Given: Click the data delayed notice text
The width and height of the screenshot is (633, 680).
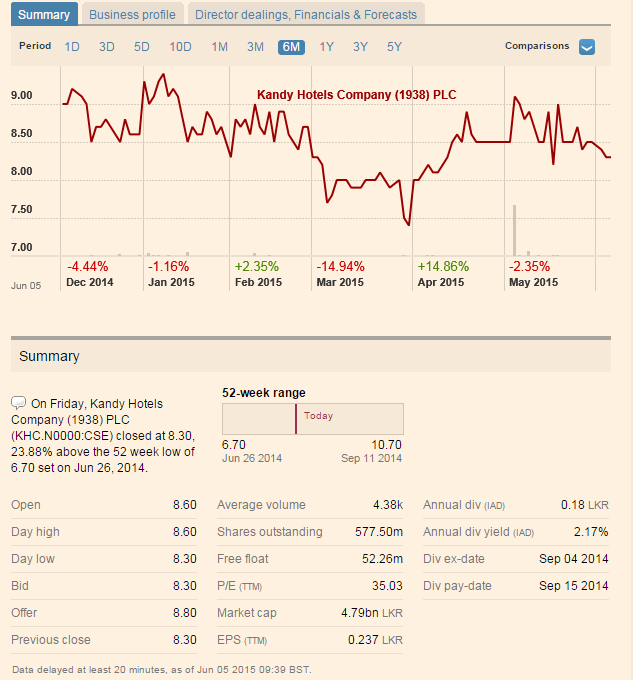Looking at the screenshot, I should click(162, 670).
